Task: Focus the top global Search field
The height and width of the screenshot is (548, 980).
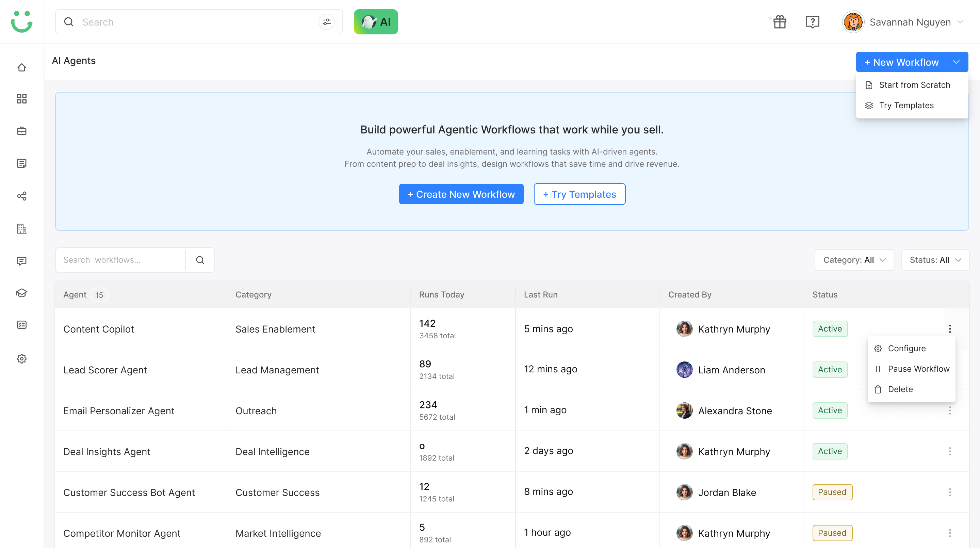Action: [199, 22]
